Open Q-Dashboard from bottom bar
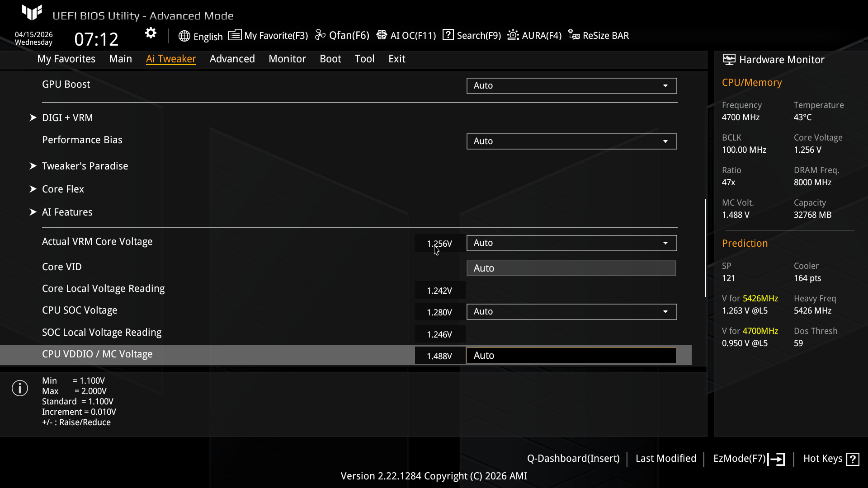868x488 pixels. tap(573, 459)
